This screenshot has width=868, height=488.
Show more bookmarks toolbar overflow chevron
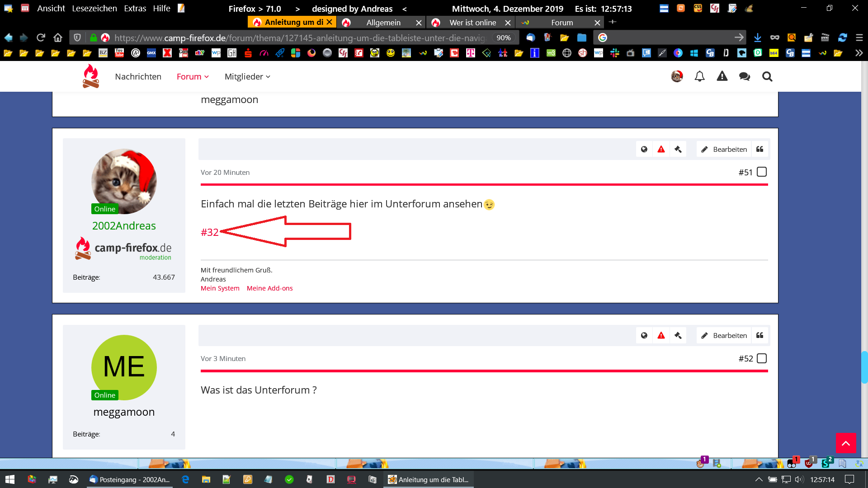859,53
